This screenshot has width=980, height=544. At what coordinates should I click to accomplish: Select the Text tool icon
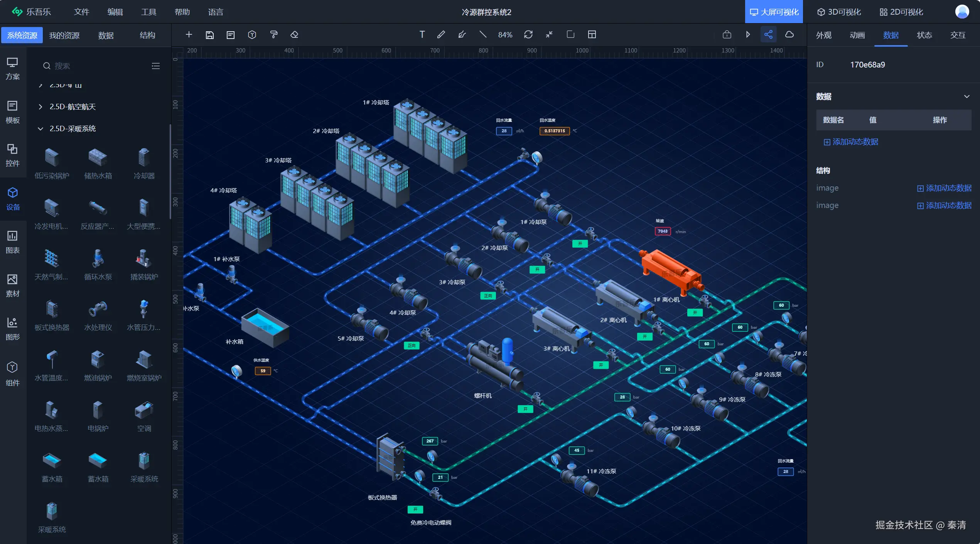point(422,35)
